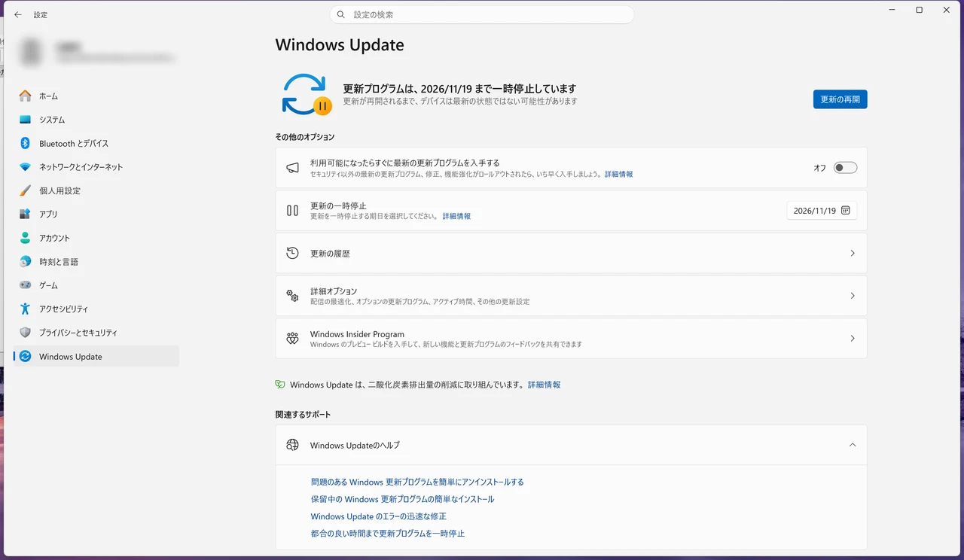Viewport: 964px width, 560px height.
Task: Click the back arrow icon in the title bar
Action: (18, 14)
